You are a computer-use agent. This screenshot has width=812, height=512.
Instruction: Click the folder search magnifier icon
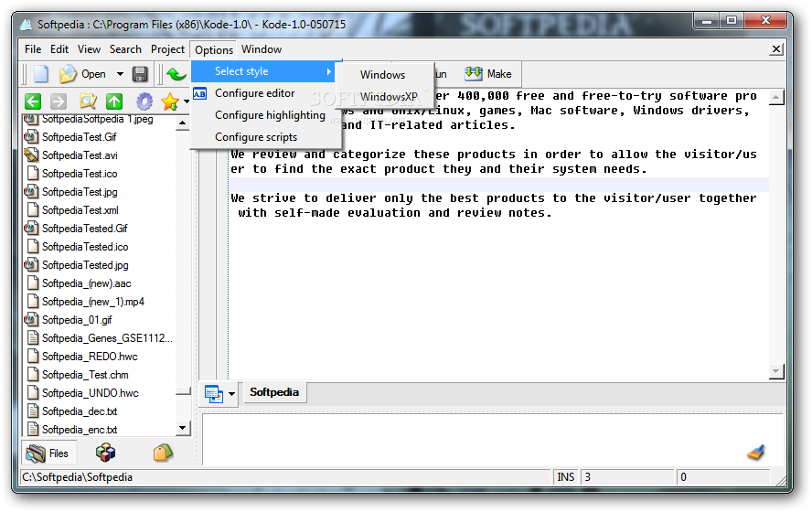(88, 101)
